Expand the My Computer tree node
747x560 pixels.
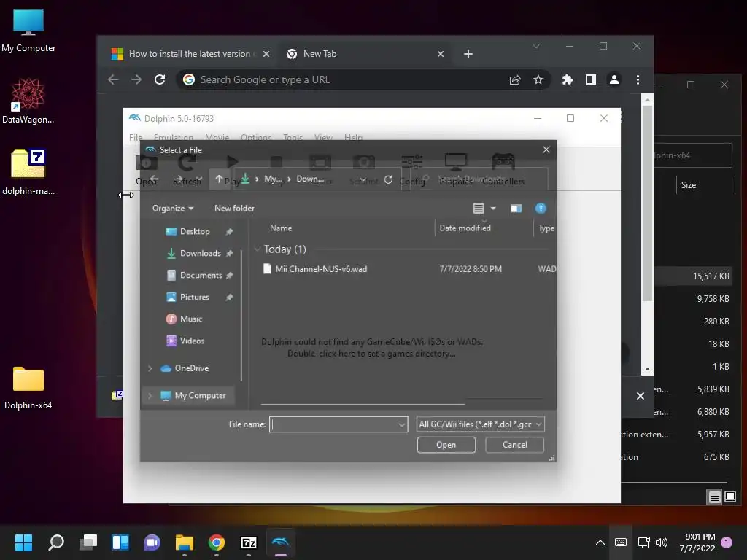tap(150, 396)
